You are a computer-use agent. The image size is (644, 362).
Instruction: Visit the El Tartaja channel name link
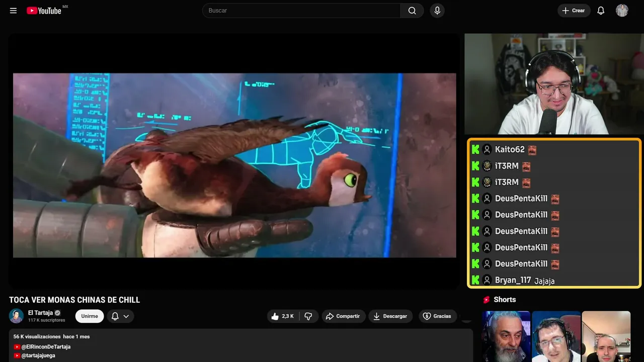click(40, 313)
